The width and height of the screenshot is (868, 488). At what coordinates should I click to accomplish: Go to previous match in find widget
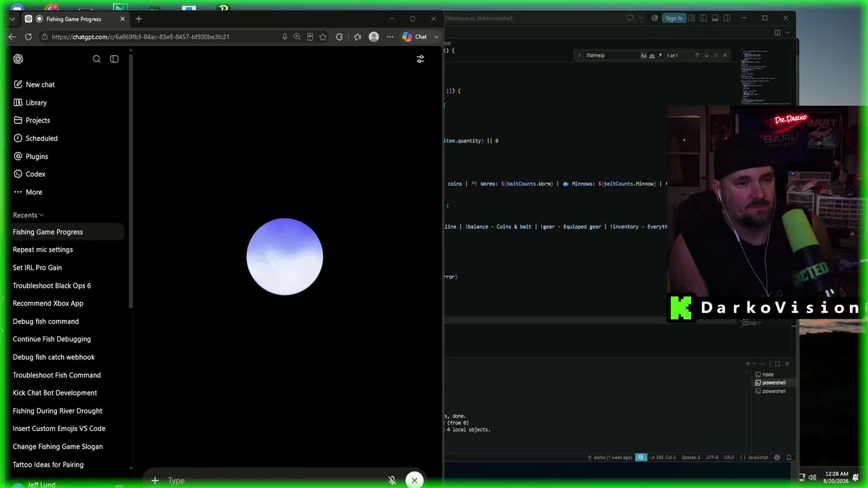[696, 56]
